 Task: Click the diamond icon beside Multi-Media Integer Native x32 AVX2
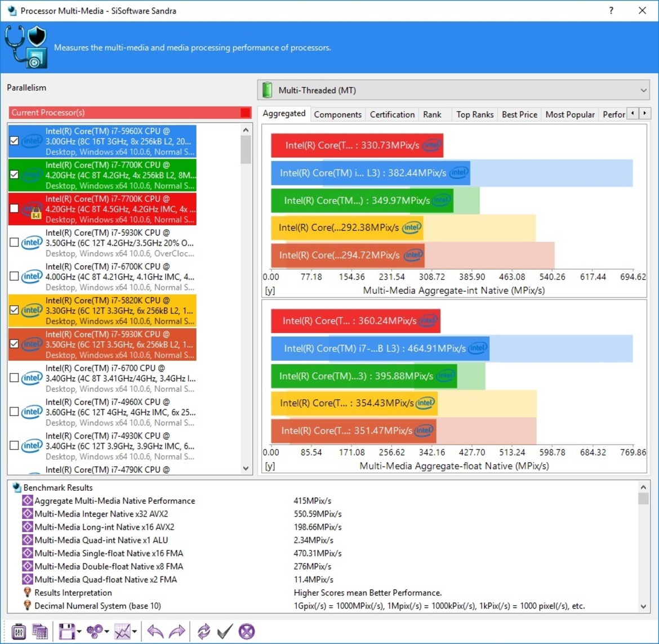pos(28,513)
